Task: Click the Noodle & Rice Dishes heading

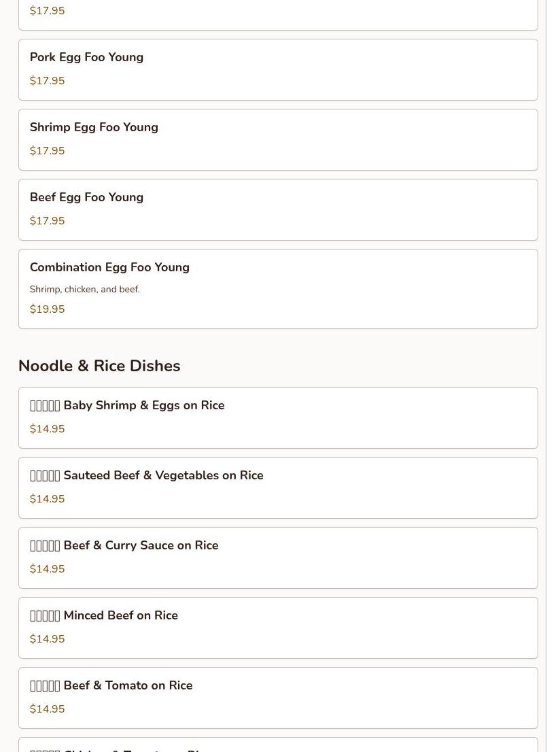Action: [x=99, y=366]
